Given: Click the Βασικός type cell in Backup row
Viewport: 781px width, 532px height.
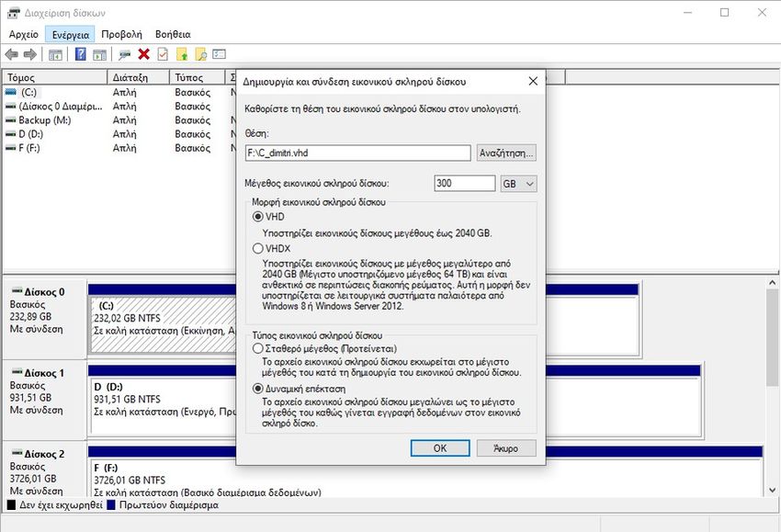Looking at the screenshot, I should pos(192,120).
